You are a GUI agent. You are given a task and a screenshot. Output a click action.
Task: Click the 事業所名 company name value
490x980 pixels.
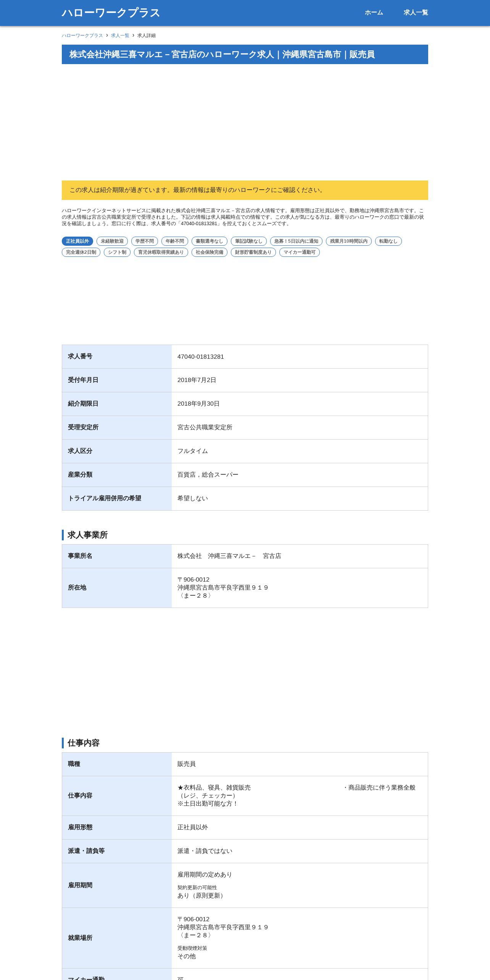pyautogui.click(x=229, y=556)
